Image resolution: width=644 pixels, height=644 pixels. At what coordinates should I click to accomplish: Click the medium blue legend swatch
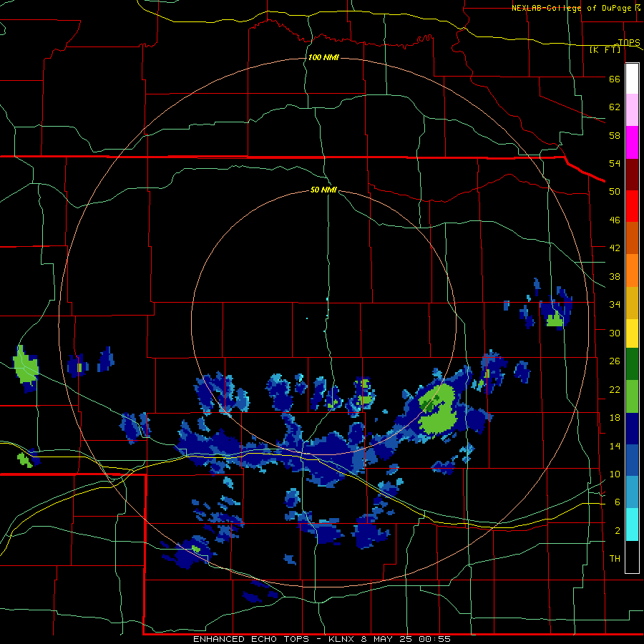632,460
